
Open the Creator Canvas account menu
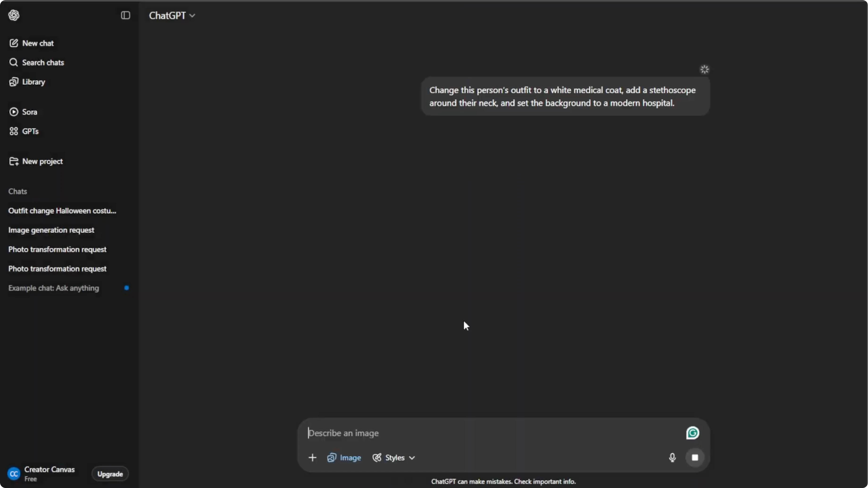[41, 474]
